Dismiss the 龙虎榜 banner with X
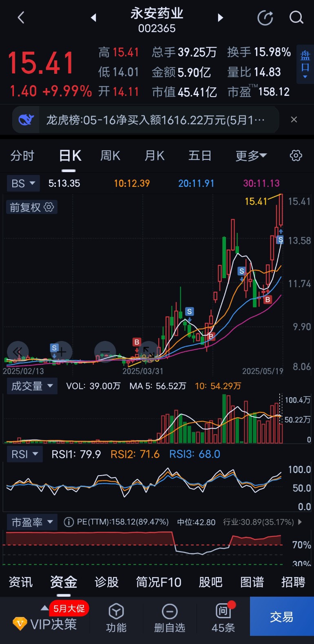This screenshot has width=314, height=644. (x=294, y=120)
